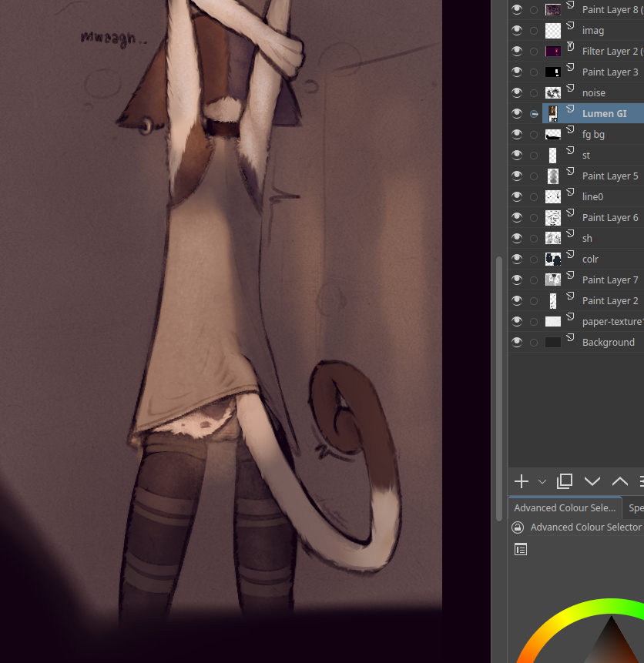644x663 pixels.
Task: Open colour selector settings icon
Action: coord(521,549)
